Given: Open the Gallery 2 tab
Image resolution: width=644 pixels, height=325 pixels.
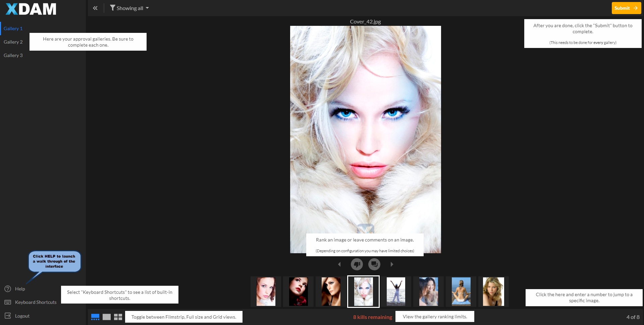Looking at the screenshot, I should click(x=13, y=42).
